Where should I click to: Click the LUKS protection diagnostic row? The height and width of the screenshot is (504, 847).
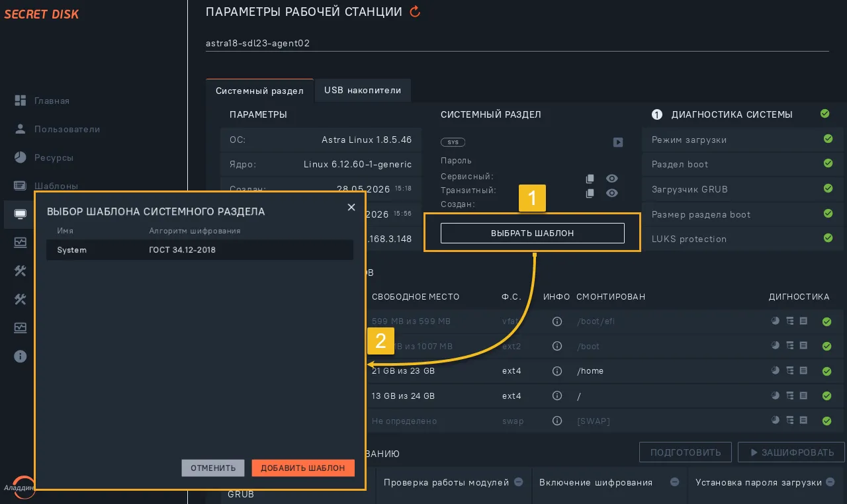tap(742, 239)
